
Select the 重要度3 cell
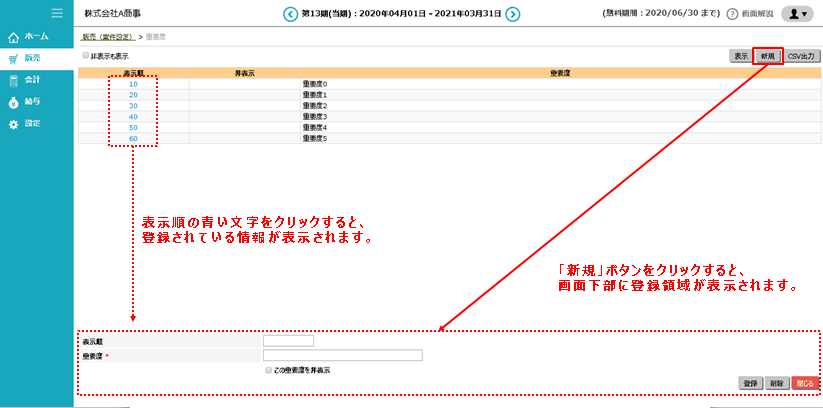pos(560,117)
